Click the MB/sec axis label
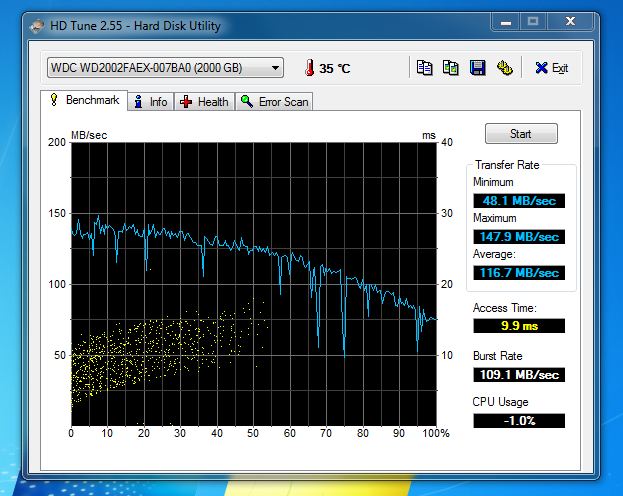 point(89,135)
